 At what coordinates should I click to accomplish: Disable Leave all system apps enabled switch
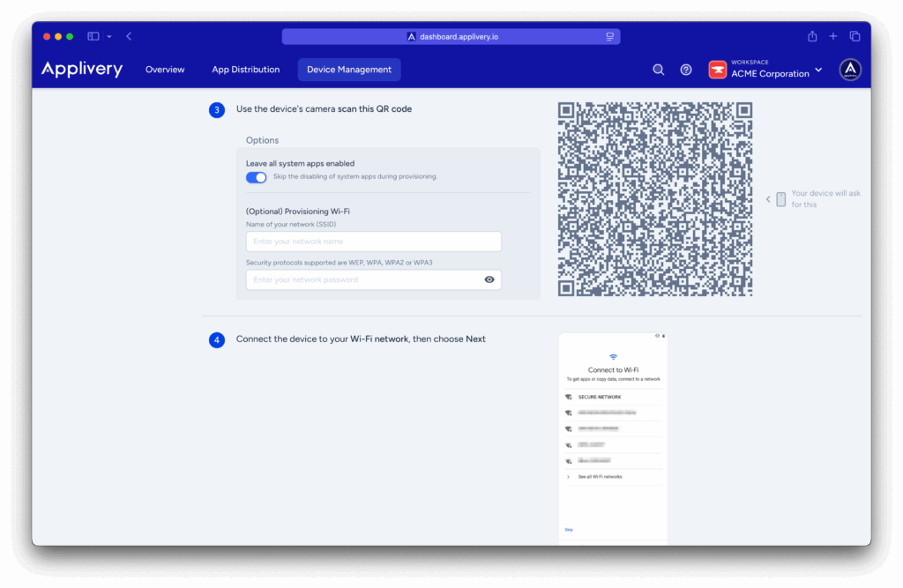tap(257, 177)
